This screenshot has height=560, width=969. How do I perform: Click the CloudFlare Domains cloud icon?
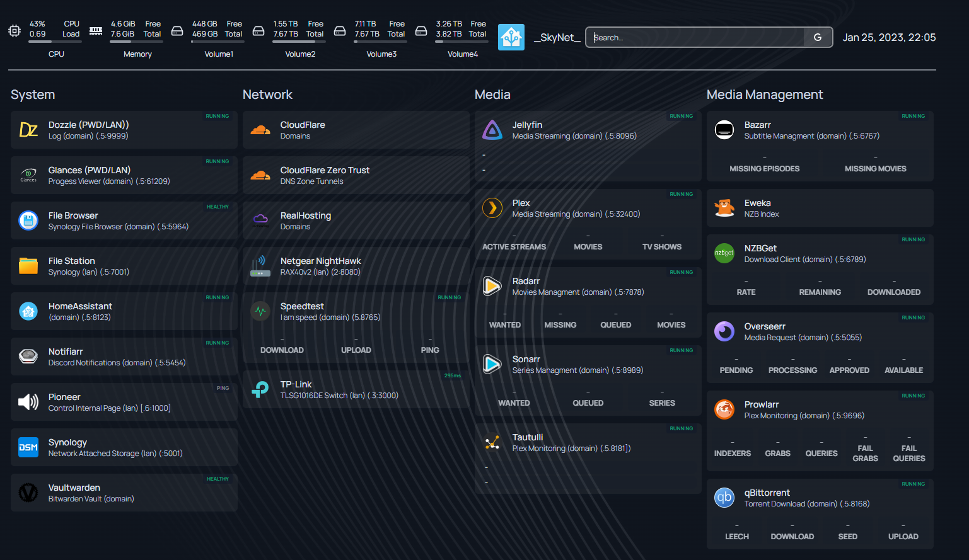point(260,130)
